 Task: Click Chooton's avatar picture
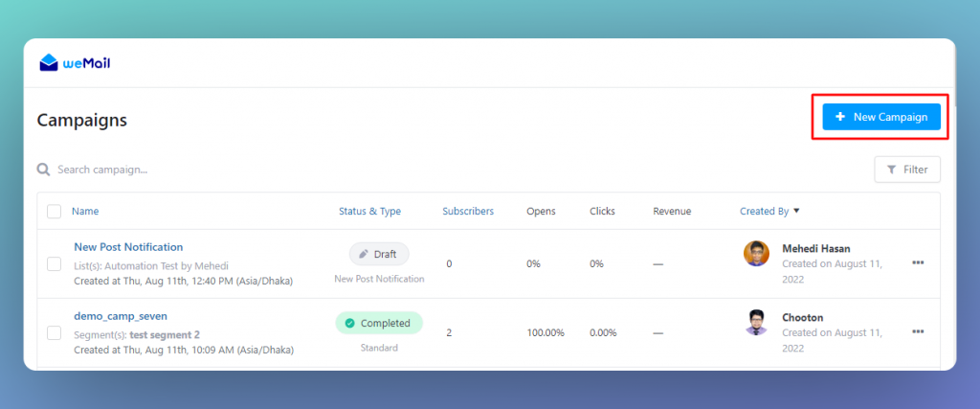click(756, 322)
